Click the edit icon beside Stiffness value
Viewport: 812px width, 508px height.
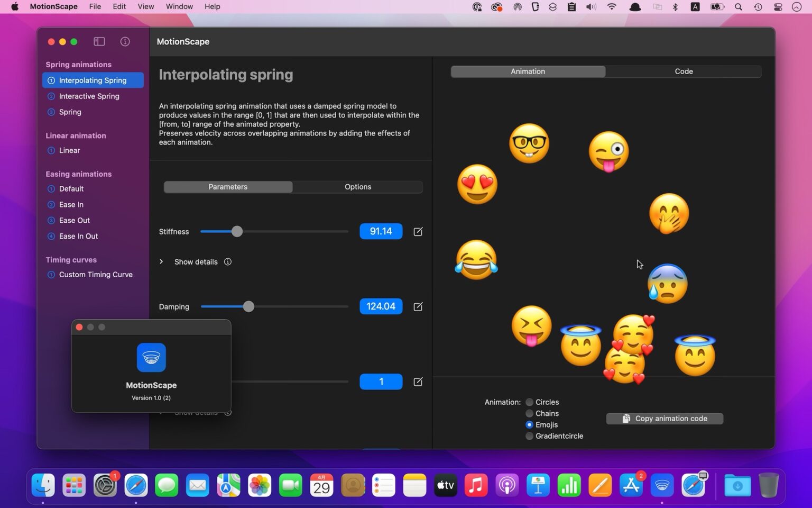click(418, 232)
